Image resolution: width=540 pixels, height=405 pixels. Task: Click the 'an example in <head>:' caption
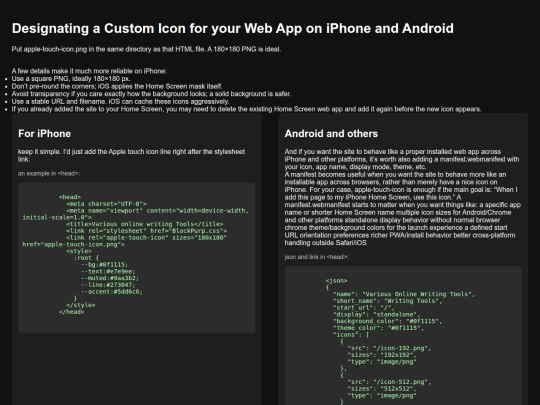pos(49,174)
